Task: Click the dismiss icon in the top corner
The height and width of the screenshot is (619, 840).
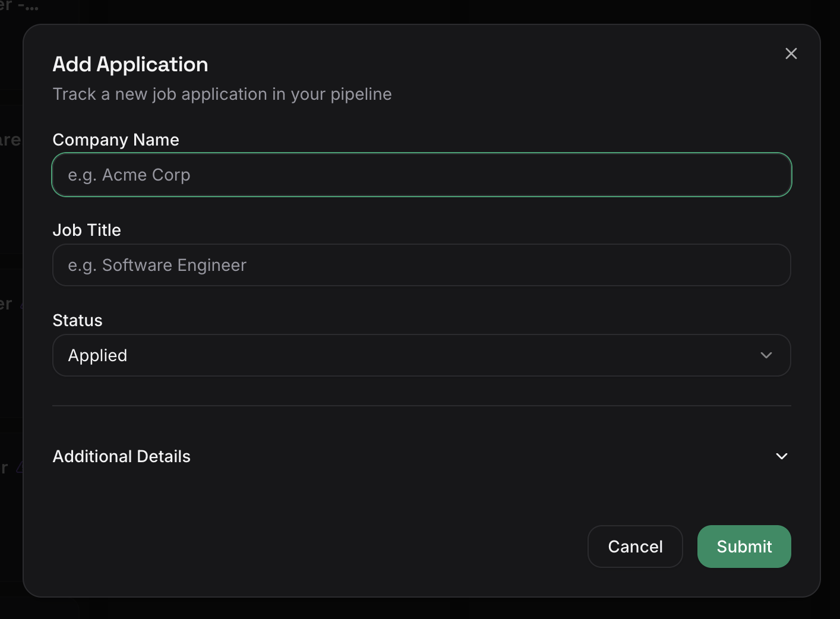Action: (x=791, y=53)
